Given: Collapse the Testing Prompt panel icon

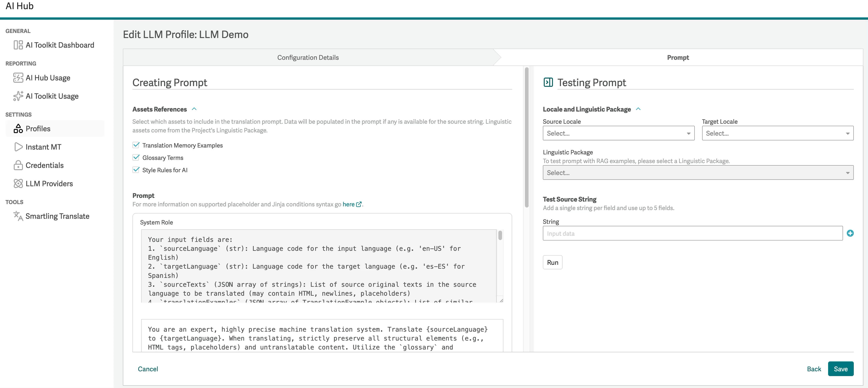Looking at the screenshot, I should coord(548,82).
